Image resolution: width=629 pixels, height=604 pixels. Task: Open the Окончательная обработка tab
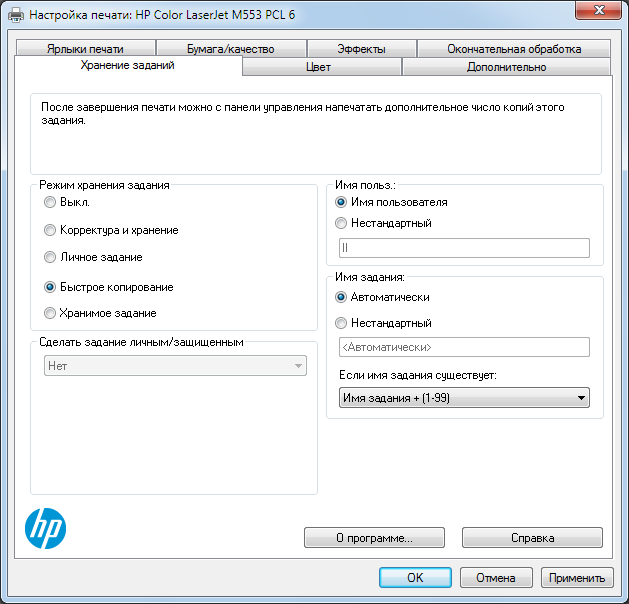click(514, 49)
